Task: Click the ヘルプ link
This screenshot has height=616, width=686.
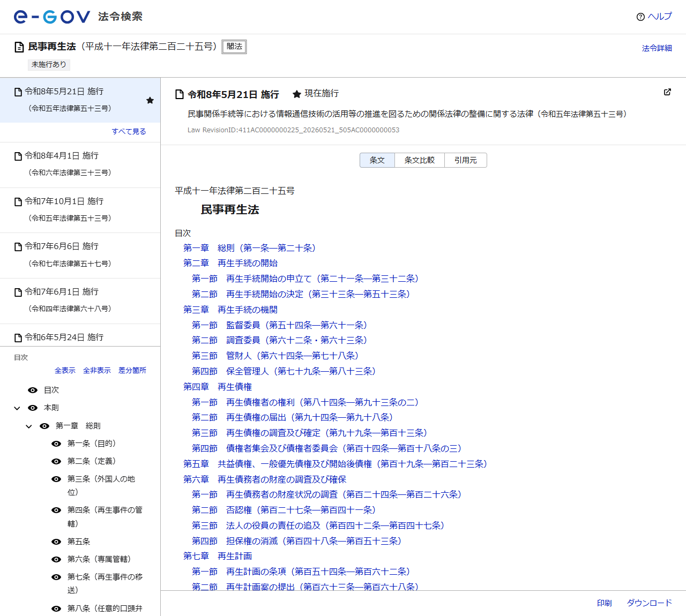Action: coord(660,17)
